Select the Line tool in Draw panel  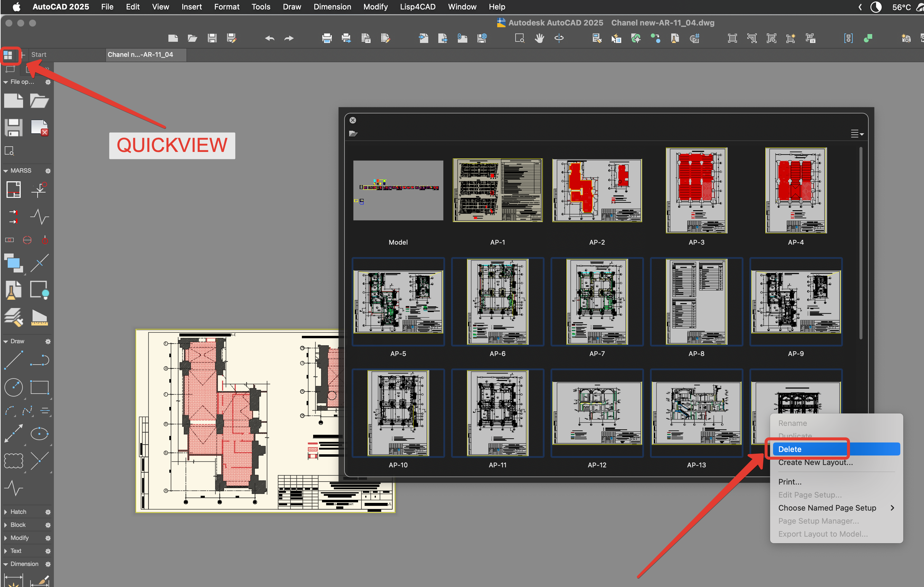tap(13, 360)
